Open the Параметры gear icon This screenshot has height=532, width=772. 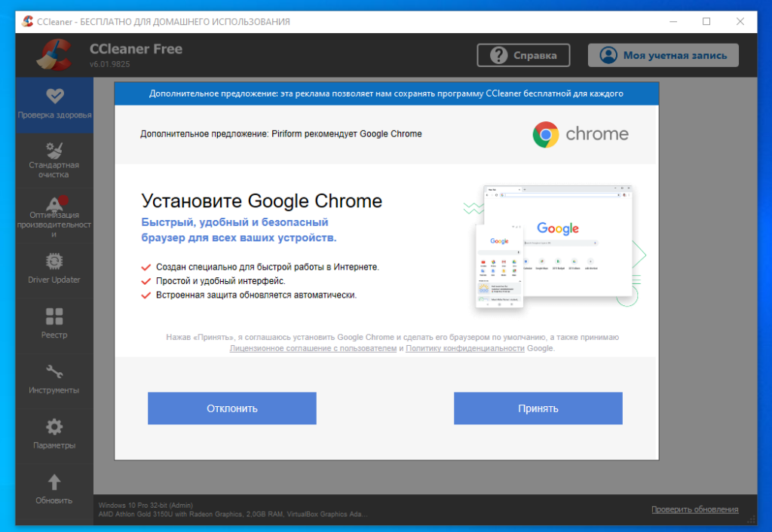(x=54, y=427)
